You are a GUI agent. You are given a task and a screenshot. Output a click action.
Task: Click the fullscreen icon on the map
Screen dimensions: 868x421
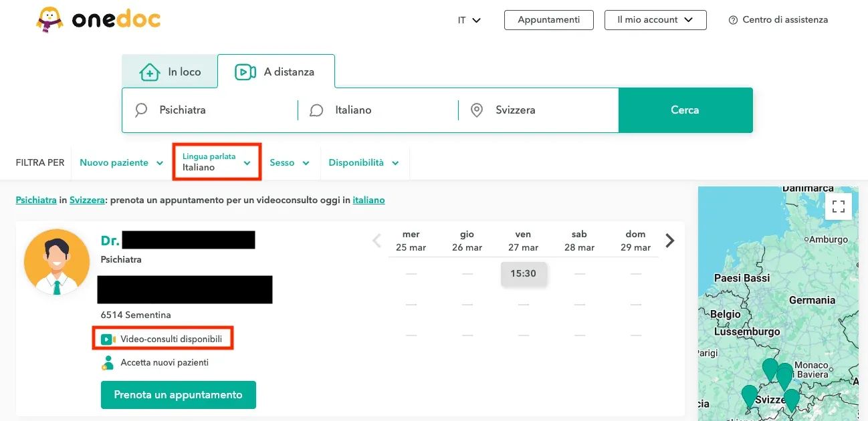pos(839,206)
